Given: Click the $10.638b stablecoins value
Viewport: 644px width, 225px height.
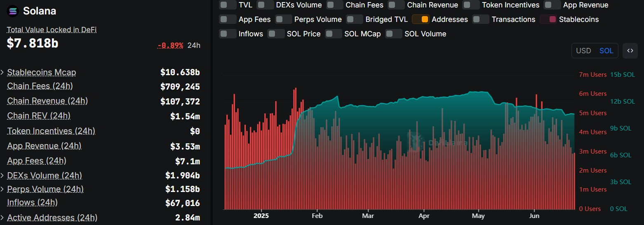Looking at the screenshot, I should click(x=180, y=73).
